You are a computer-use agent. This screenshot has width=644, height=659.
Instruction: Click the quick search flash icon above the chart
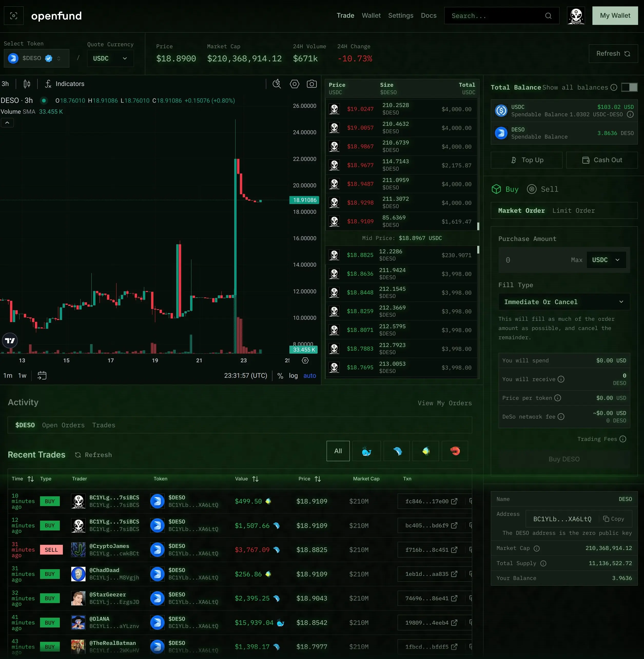click(277, 84)
